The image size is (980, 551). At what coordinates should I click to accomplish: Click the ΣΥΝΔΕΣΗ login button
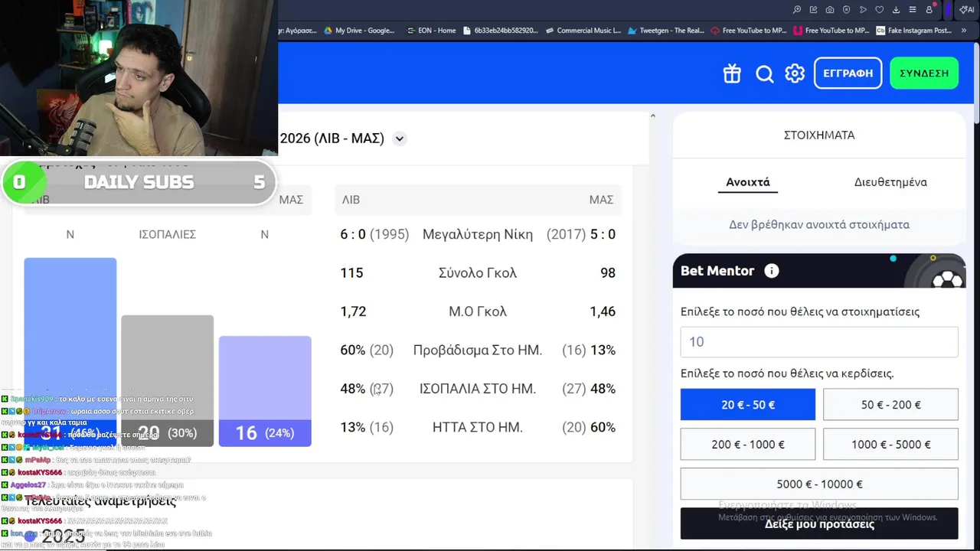[x=924, y=73]
